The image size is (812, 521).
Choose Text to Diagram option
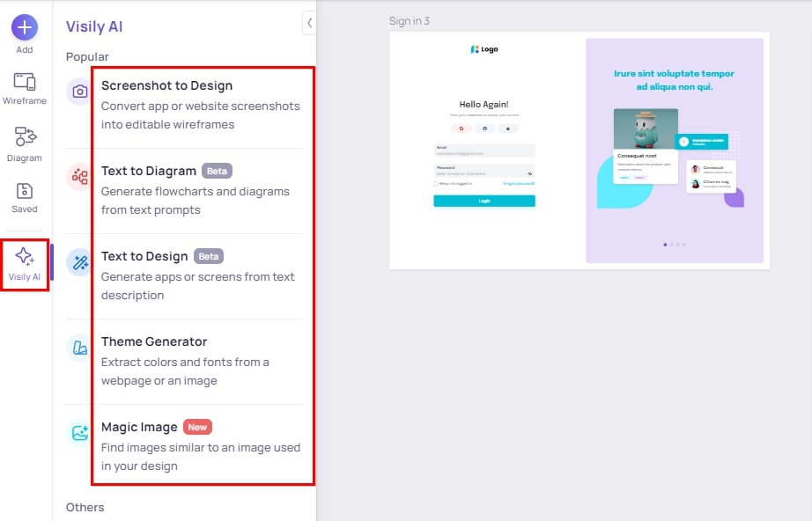pyautogui.click(x=201, y=190)
